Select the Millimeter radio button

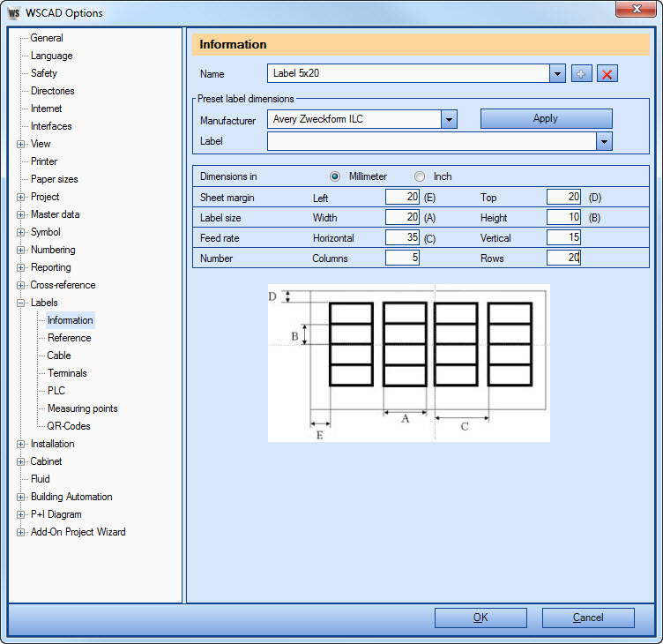(335, 176)
